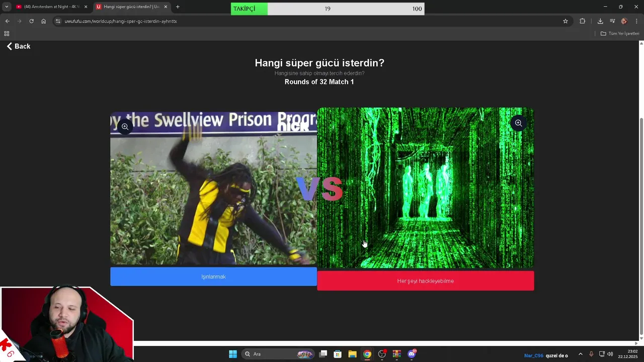Viewport: 644px width, 362px height.
Task: Zoom the Işınlanmak image with its magnifier icon
Action: pyautogui.click(x=125, y=127)
